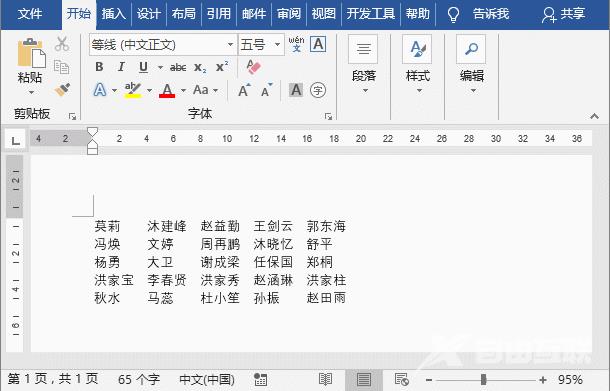Open the 文件 tab
Image resolution: width=610 pixels, height=391 pixels.
coord(30,14)
